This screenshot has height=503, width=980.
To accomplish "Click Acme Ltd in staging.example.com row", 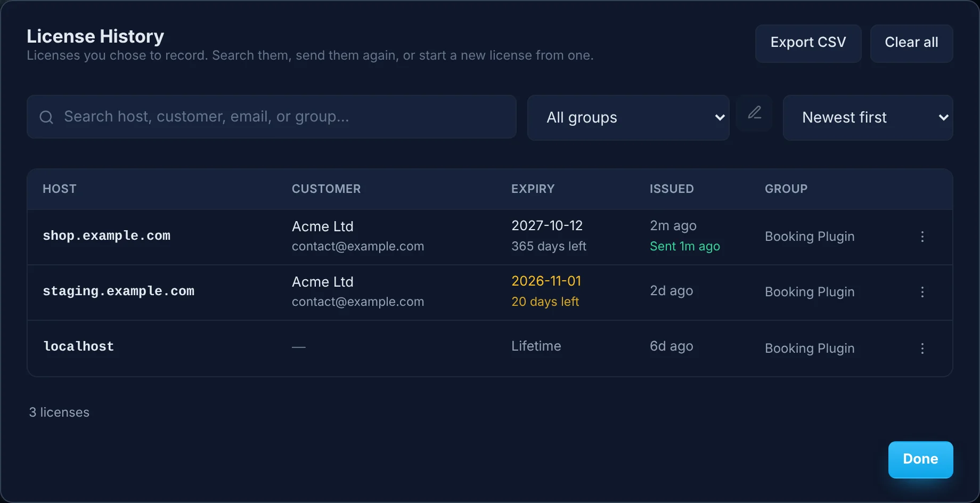I will click(x=323, y=282).
